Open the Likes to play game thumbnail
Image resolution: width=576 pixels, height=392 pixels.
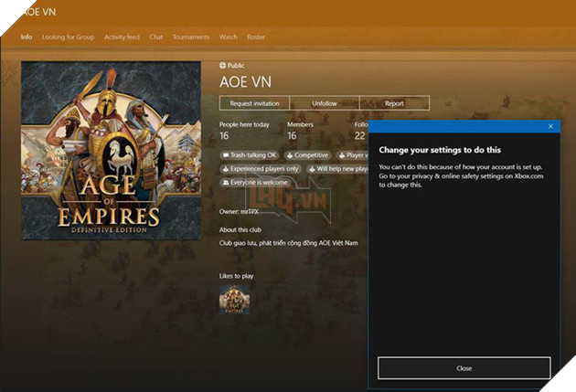coord(235,300)
